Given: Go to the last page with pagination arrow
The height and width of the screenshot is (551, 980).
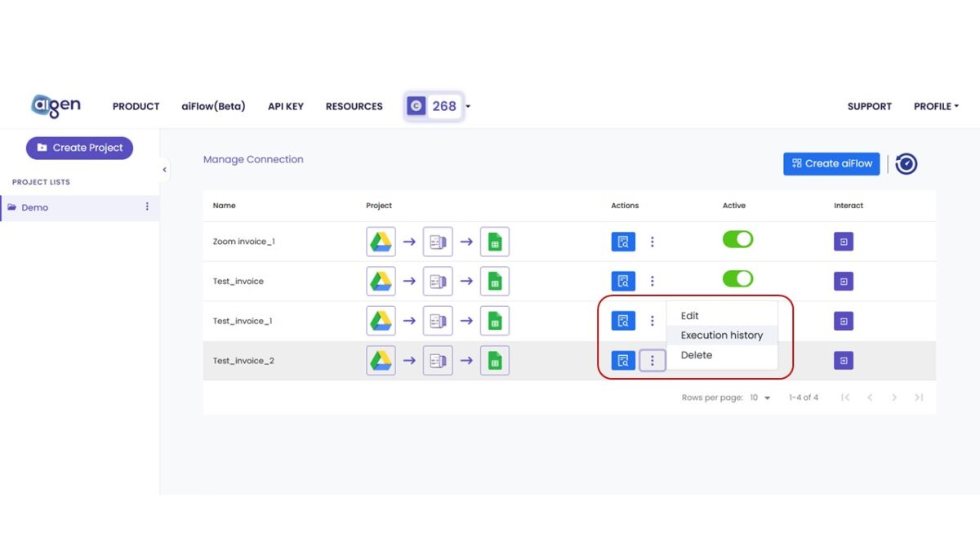Looking at the screenshot, I should (919, 398).
